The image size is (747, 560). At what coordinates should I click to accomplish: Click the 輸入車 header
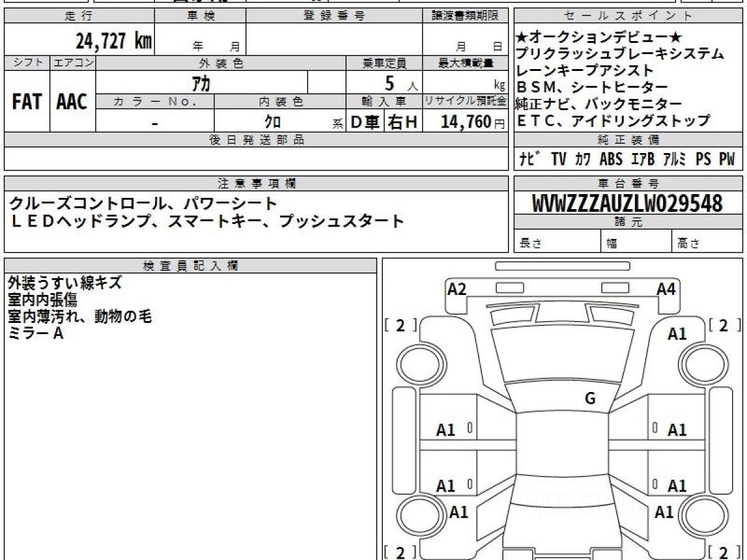(384, 101)
